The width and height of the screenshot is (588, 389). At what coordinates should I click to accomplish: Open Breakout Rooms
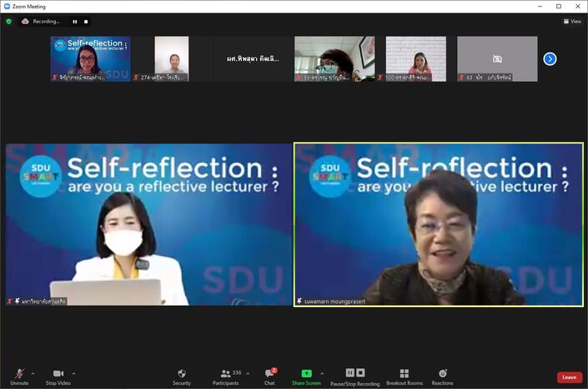tap(405, 377)
